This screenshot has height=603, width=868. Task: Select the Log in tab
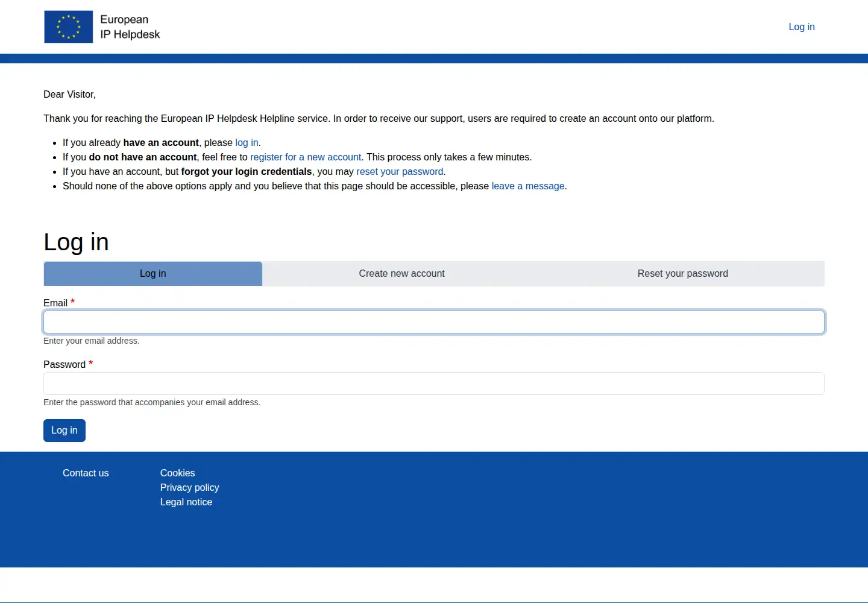153,274
